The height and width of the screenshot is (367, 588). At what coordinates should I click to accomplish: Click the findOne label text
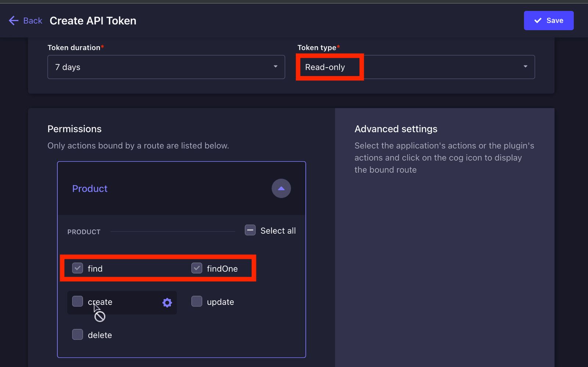[222, 269]
